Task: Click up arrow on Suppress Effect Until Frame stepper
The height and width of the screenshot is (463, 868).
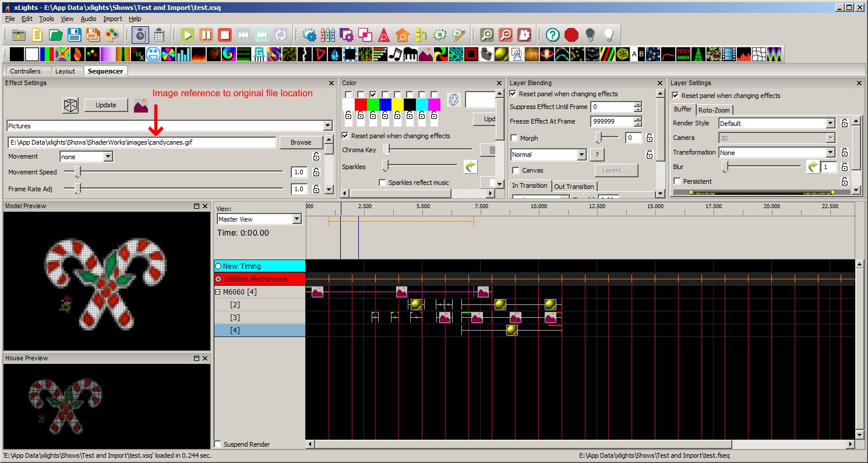Action: click(638, 104)
